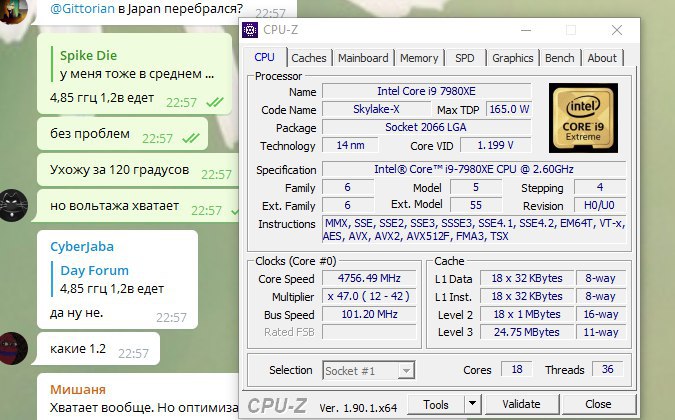Click the L1 Data 18 x 32 KBytes value
The width and height of the screenshot is (675, 420).
coord(527,278)
